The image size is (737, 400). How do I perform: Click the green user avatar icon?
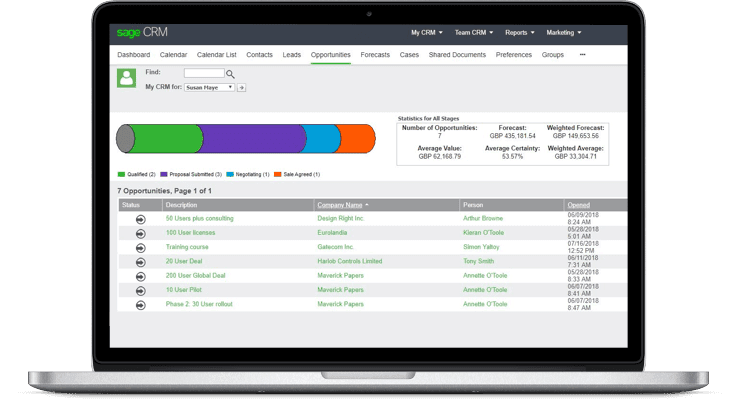tap(126, 78)
